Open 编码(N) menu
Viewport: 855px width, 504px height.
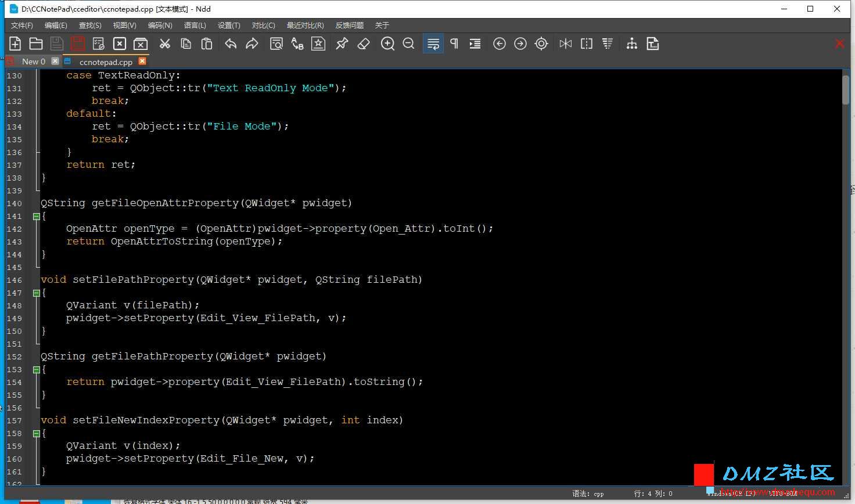160,26
